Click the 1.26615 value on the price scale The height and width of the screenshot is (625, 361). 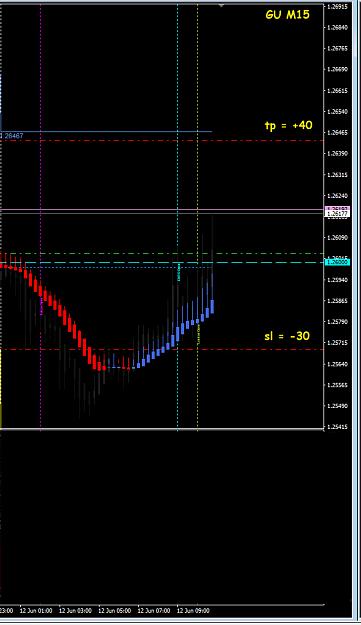pyautogui.click(x=337, y=90)
